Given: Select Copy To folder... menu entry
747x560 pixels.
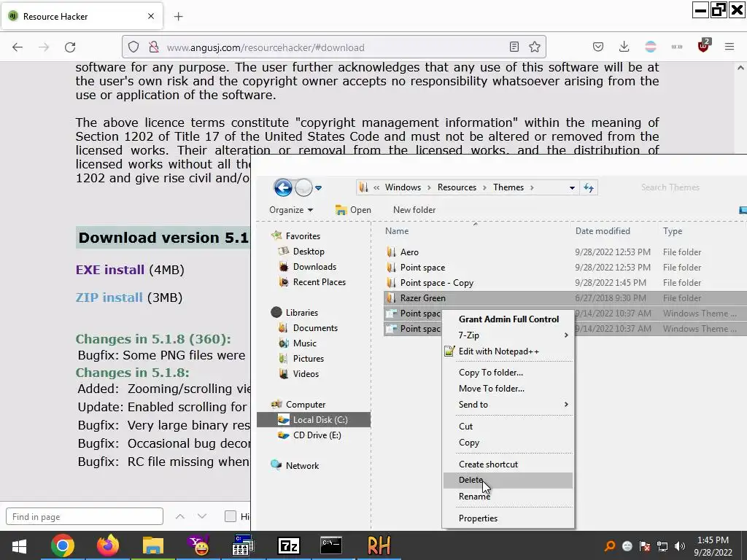Looking at the screenshot, I should (x=508, y=373).
